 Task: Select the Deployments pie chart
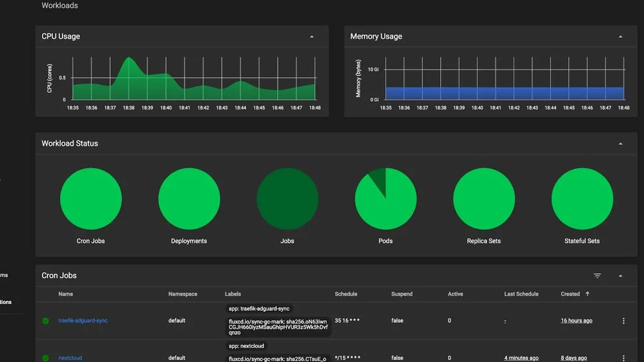[189, 198]
